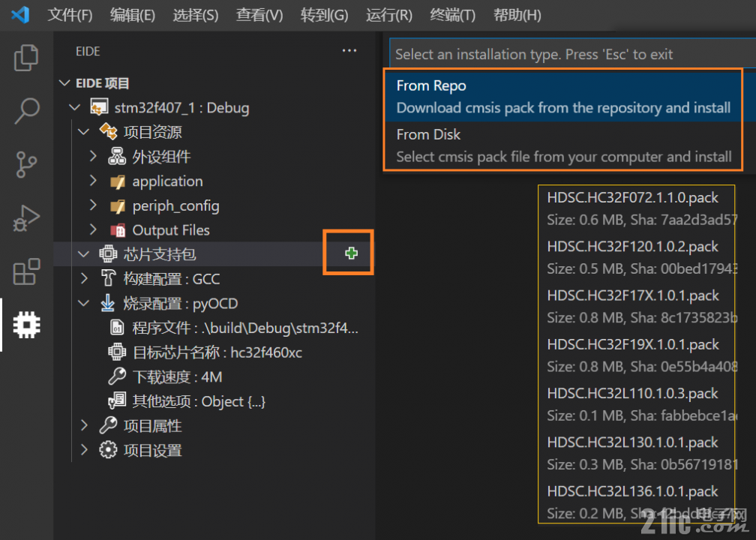Expand the application folder
Screen dimensions: 756x540
tap(93, 180)
